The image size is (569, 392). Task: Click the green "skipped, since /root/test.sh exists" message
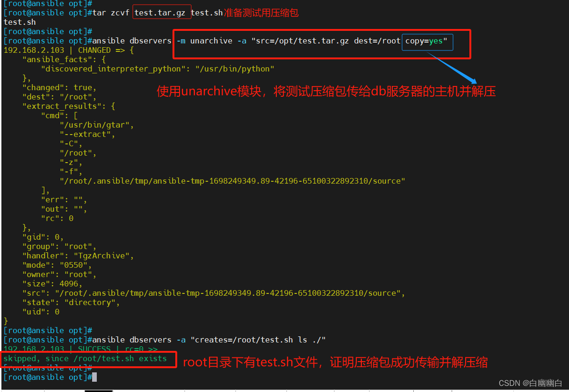tap(85, 359)
